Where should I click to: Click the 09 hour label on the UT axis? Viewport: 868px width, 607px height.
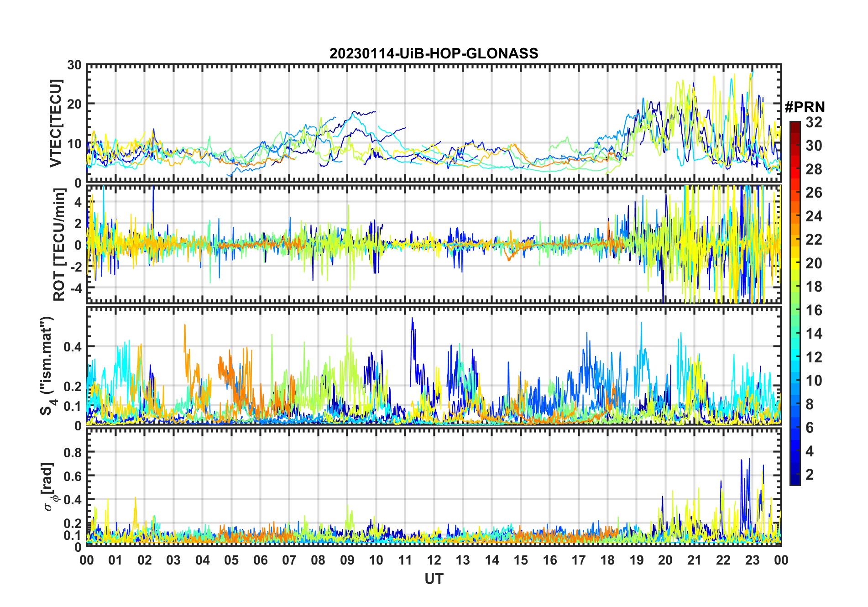(x=347, y=560)
